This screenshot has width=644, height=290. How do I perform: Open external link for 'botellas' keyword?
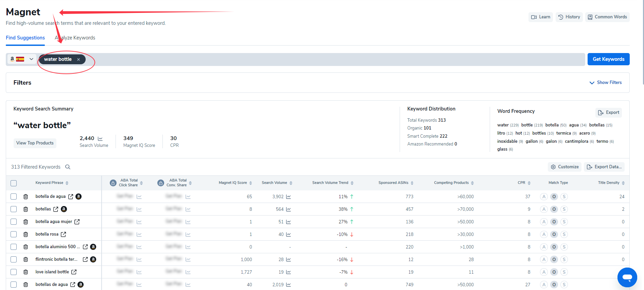[x=56, y=209]
